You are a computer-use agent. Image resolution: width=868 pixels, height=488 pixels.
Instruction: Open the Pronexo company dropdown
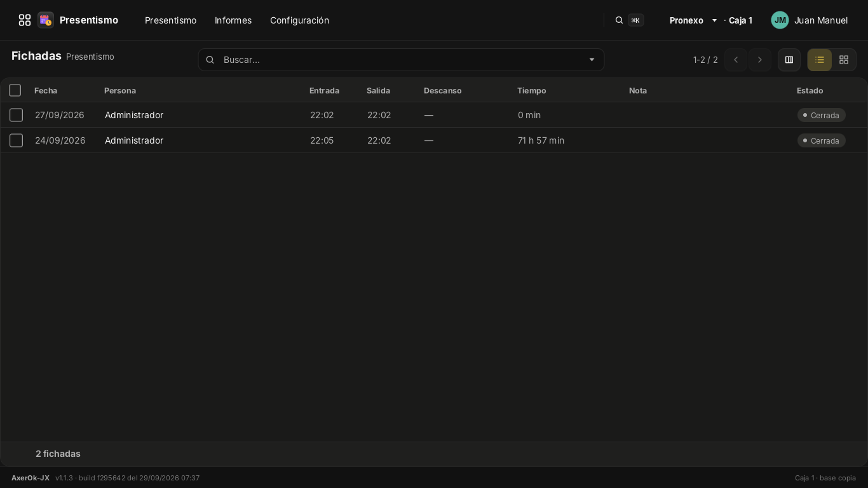(x=693, y=20)
